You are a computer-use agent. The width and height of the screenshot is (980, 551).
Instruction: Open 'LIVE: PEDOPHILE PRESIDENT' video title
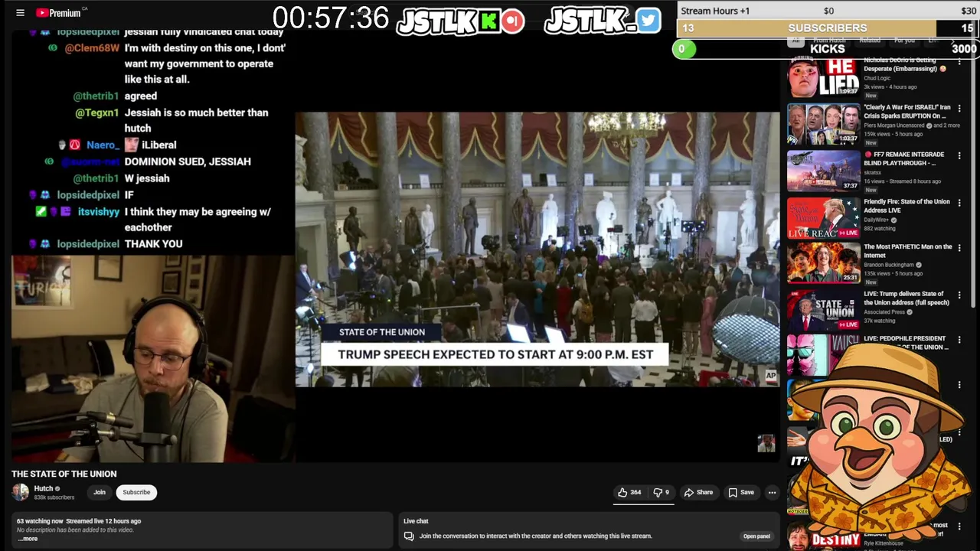click(x=906, y=343)
